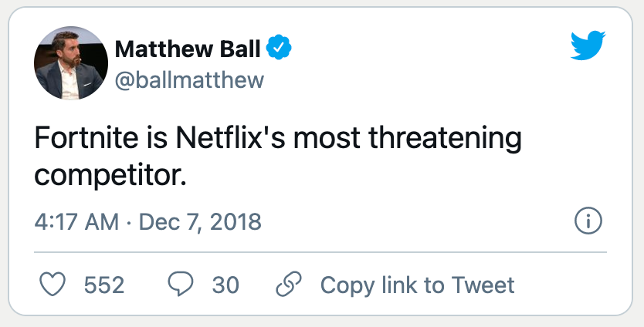
Task: Click the Matthew Ball display name
Action: coord(188,49)
